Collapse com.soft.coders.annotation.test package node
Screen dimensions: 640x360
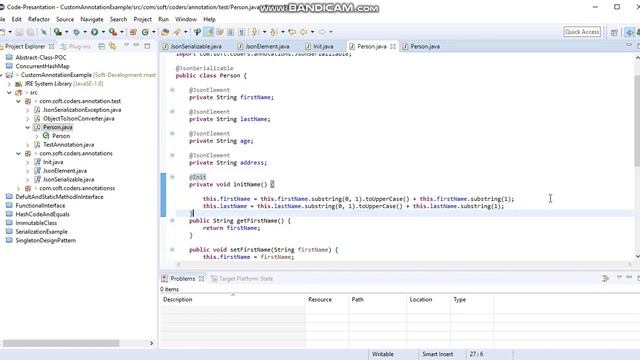point(18,101)
